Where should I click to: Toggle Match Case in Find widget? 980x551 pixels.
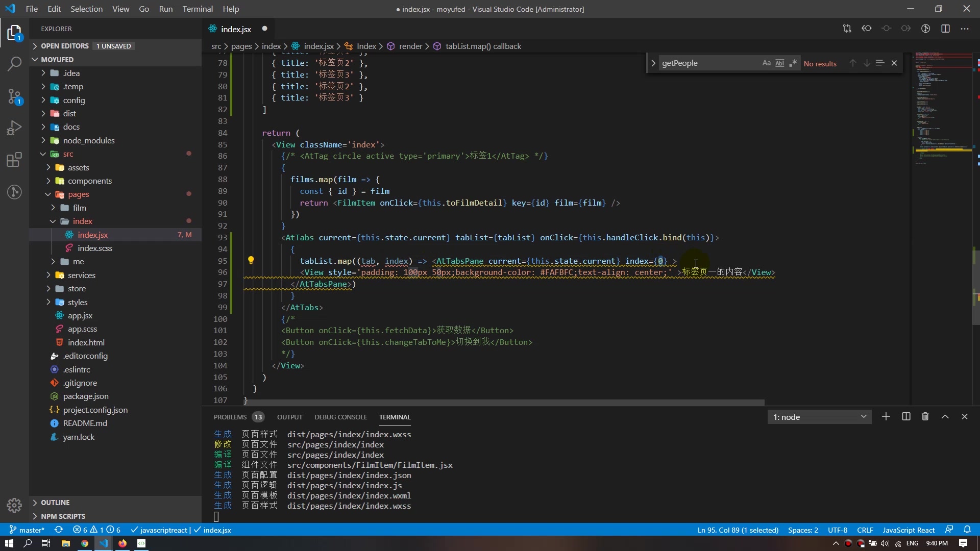pos(766,63)
